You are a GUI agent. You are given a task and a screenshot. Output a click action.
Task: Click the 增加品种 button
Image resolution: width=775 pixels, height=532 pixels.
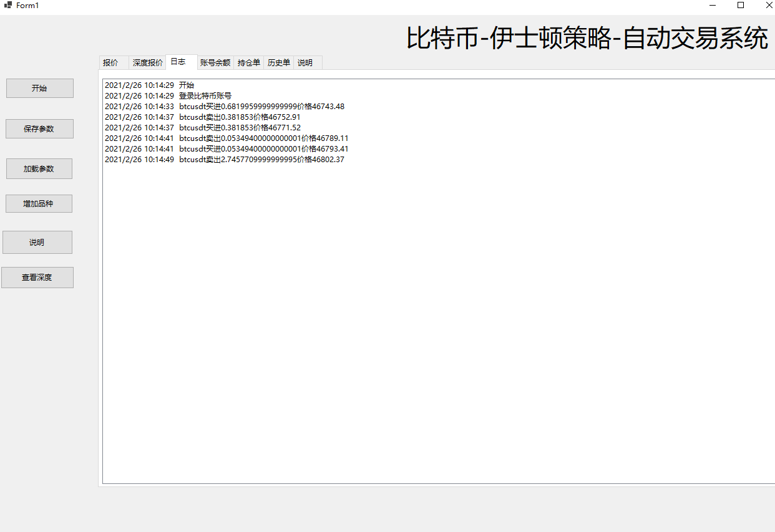pos(39,204)
